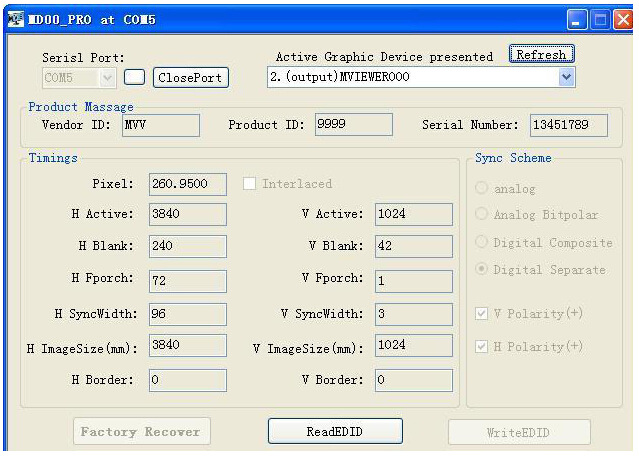639x456 pixels.
Task: Toggle the V Polarity(+) checkbox
Action: [x=482, y=314]
